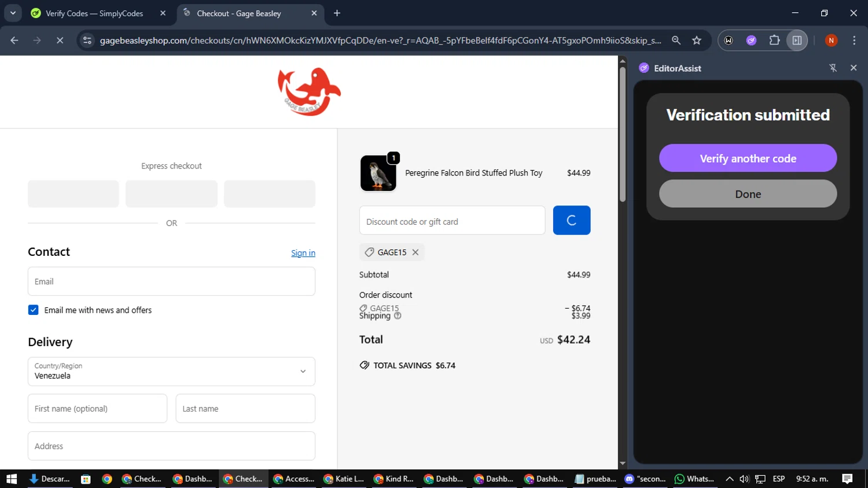Go back to the previous page
Viewport: 868px width, 488px height.
click(x=14, y=41)
